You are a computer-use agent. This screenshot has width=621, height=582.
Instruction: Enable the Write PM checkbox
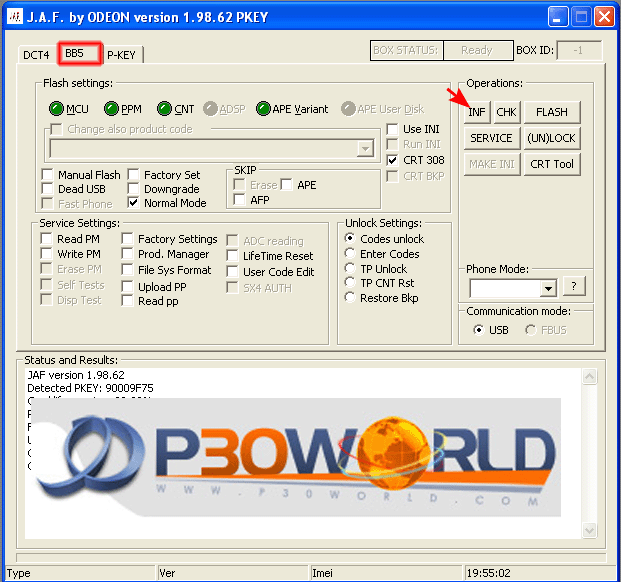(x=46, y=254)
